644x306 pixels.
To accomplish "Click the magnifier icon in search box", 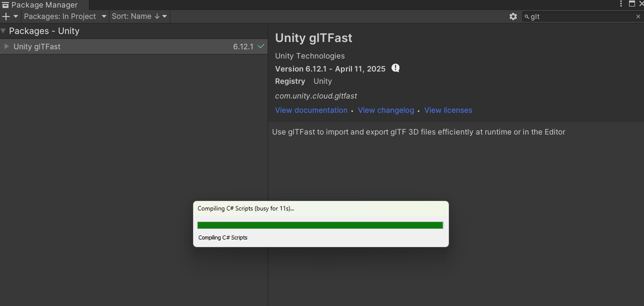I will [x=527, y=17].
